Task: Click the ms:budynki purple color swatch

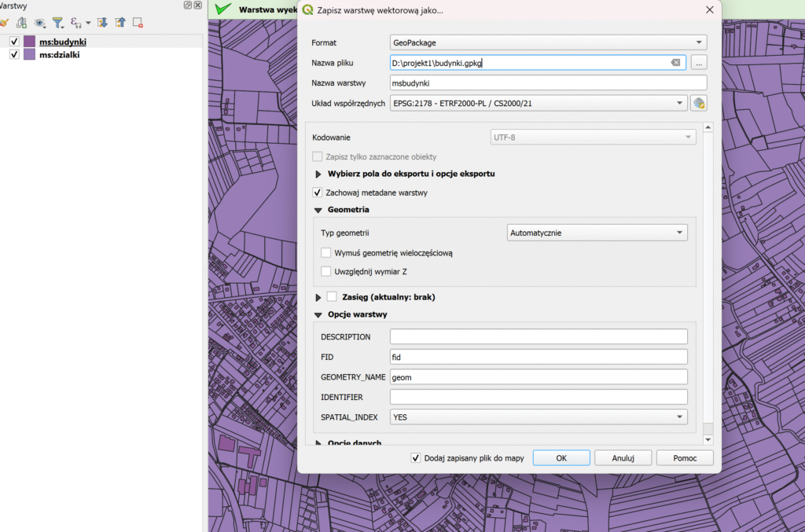Action: point(30,42)
